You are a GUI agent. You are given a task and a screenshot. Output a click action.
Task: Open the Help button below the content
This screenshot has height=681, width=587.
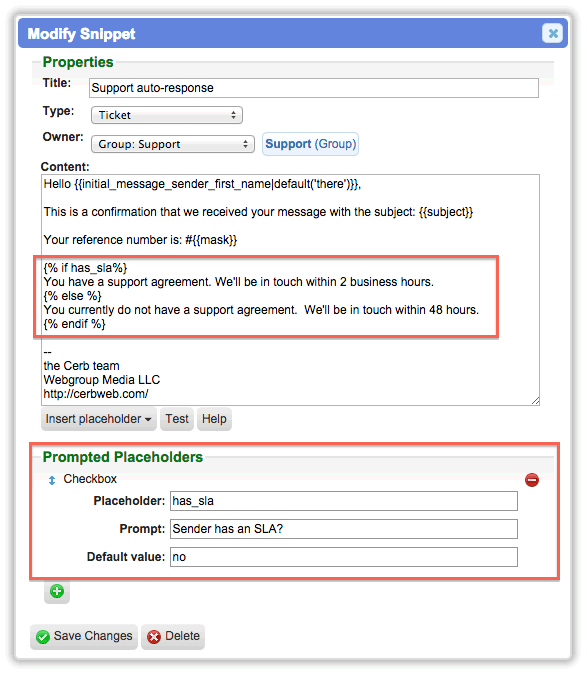214,419
